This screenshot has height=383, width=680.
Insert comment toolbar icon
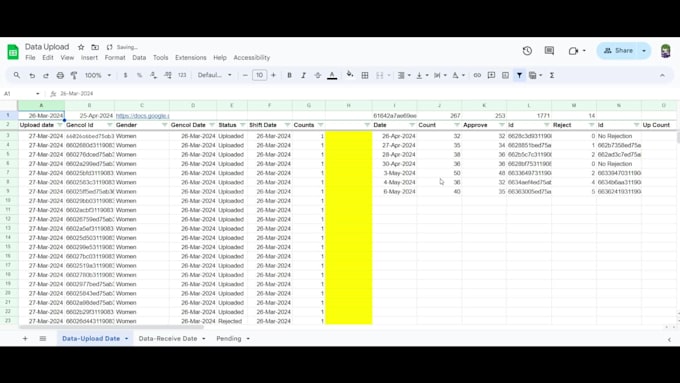(491, 75)
